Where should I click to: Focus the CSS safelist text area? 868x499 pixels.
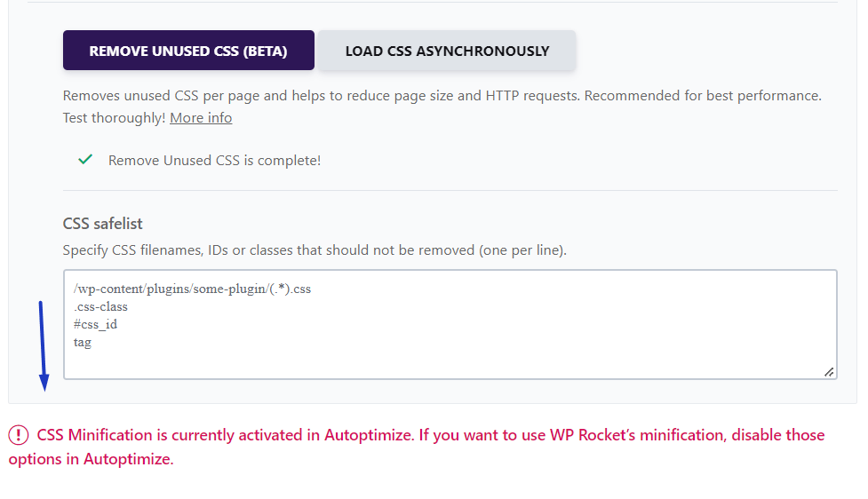[x=450, y=355]
